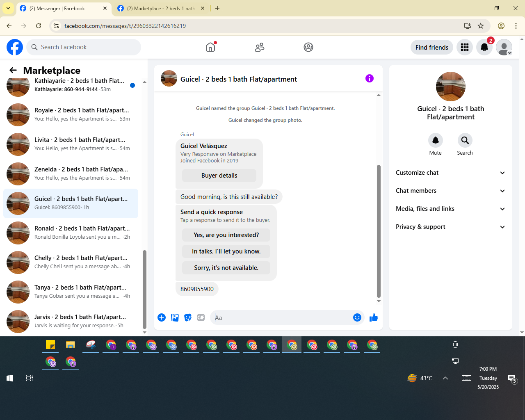Viewport: 525px width, 420px height.
Task: Open the Facebook home logo
Action: (15, 47)
